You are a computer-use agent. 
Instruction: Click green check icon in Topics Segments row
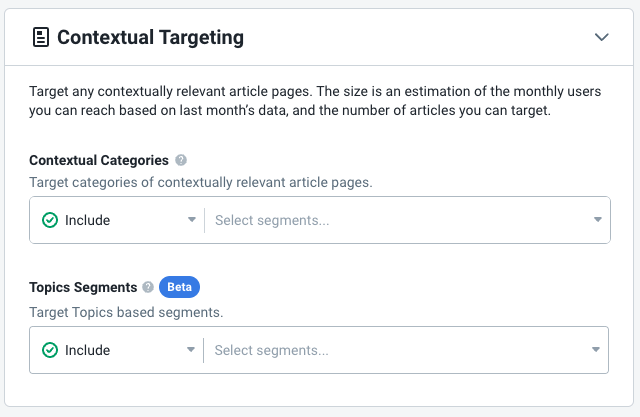point(50,350)
